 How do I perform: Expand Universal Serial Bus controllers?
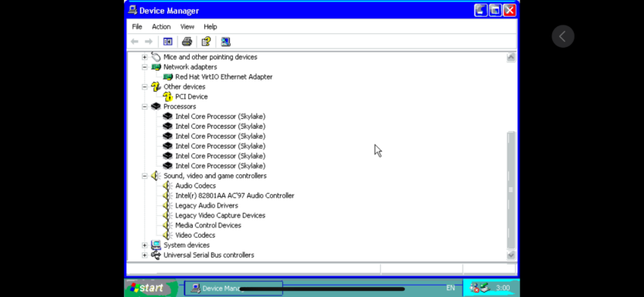tap(144, 255)
